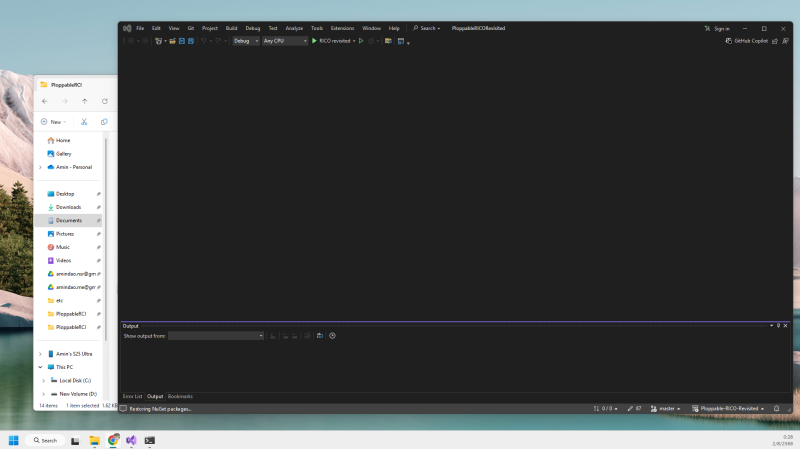Click the Start Without Debugging icon

pyautogui.click(x=361, y=41)
